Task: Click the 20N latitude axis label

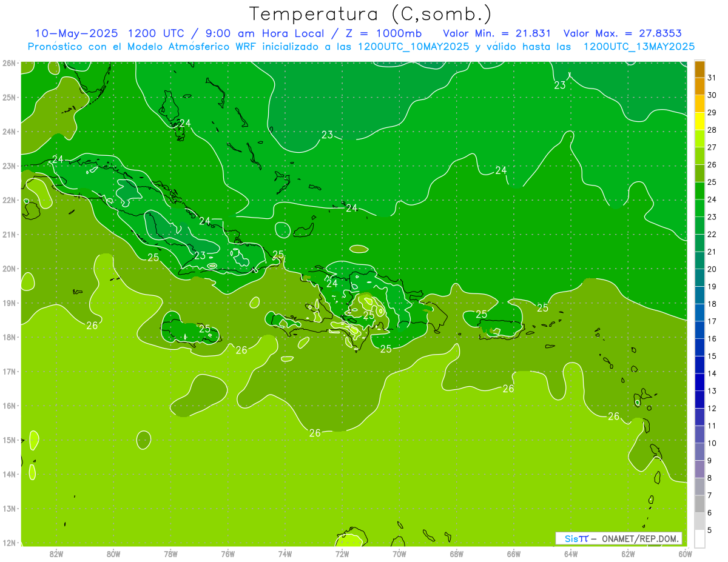Action: tap(9, 269)
